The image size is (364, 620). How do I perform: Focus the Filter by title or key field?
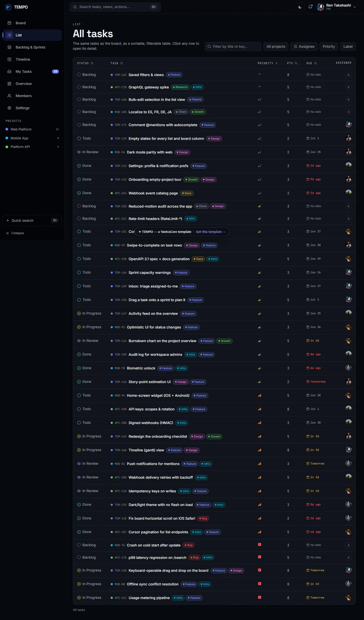point(233,46)
